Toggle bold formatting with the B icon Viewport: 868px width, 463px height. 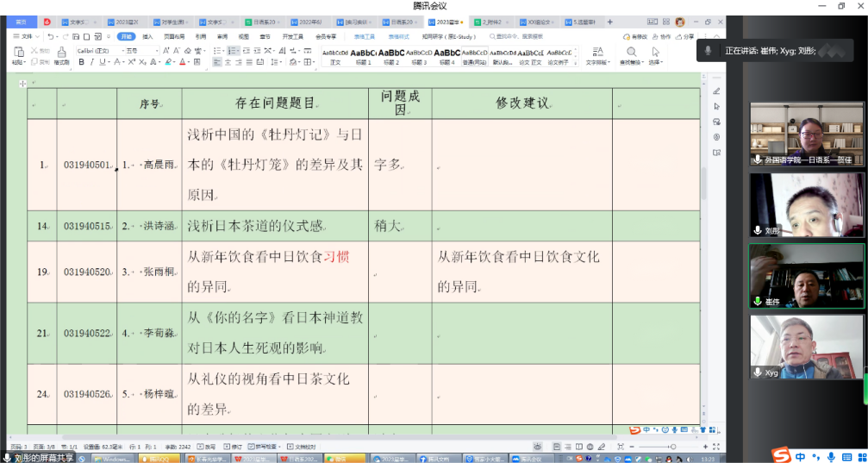pyautogui.click(x=80, y=62)
